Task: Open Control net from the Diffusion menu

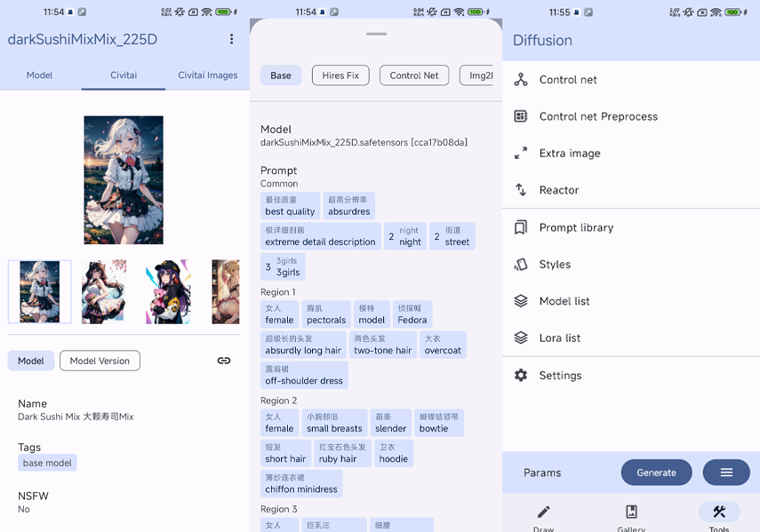Action: point(631,79)
